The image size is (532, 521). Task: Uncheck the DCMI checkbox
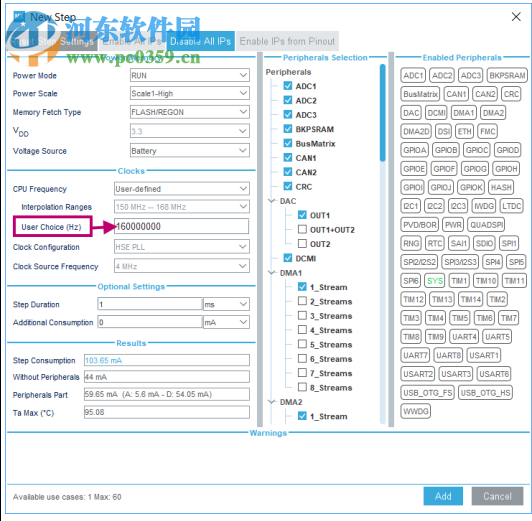288,258
